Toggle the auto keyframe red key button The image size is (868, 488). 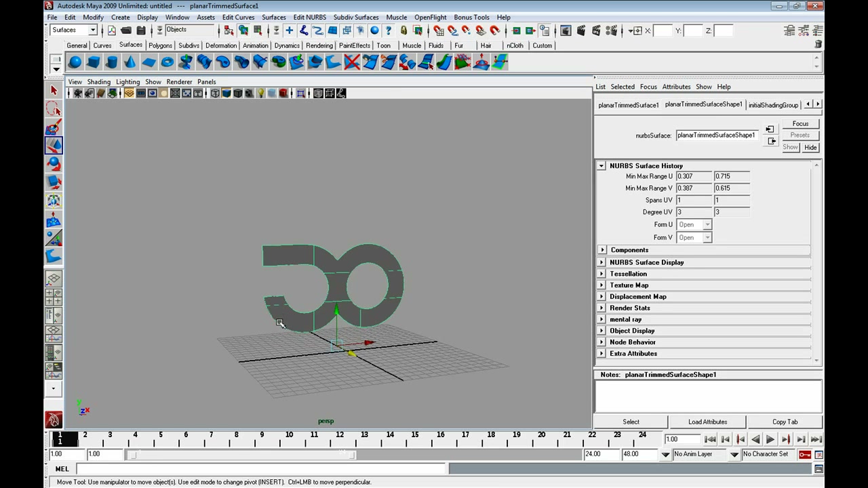tap(805, 454)
